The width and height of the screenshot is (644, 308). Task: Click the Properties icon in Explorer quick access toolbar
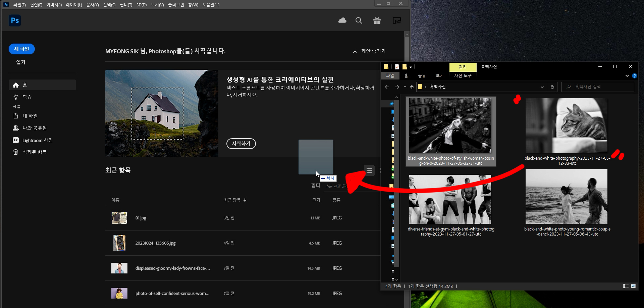(x=397, y=66)
